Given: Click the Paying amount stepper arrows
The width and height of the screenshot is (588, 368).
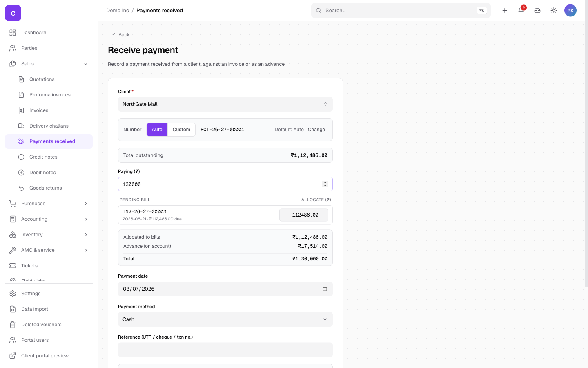Looking at the screenshot, I should 325,184.
